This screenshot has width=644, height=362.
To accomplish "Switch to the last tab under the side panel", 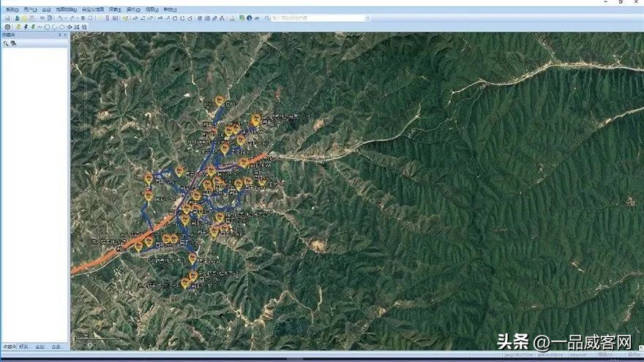I will pyautogui.click(x=56, y=347).
